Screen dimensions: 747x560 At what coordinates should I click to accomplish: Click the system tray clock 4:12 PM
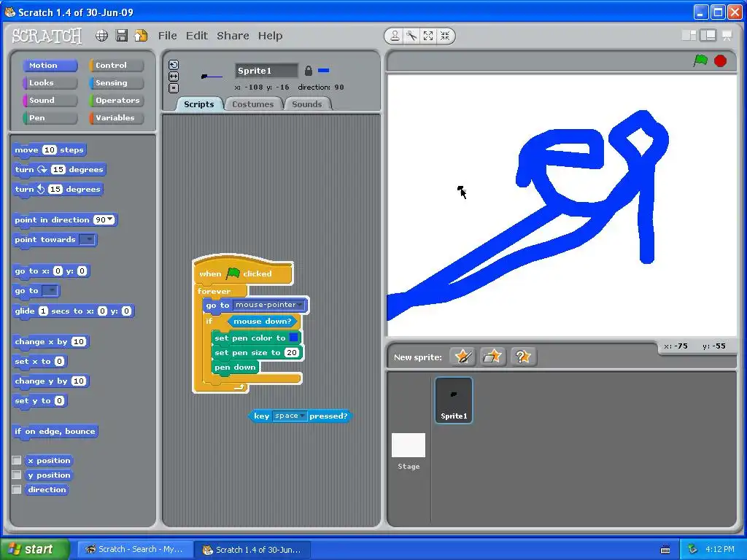click(x=720, y=549)
